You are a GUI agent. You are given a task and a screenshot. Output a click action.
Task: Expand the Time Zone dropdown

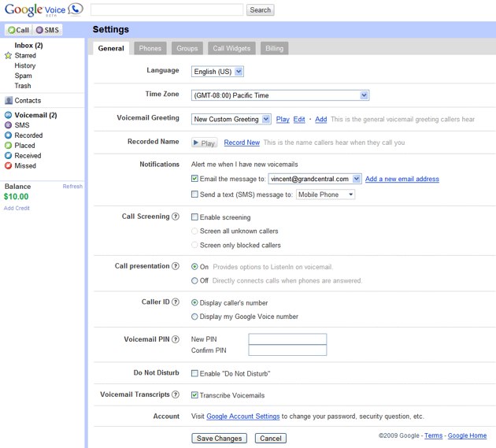tap(280, 95)
